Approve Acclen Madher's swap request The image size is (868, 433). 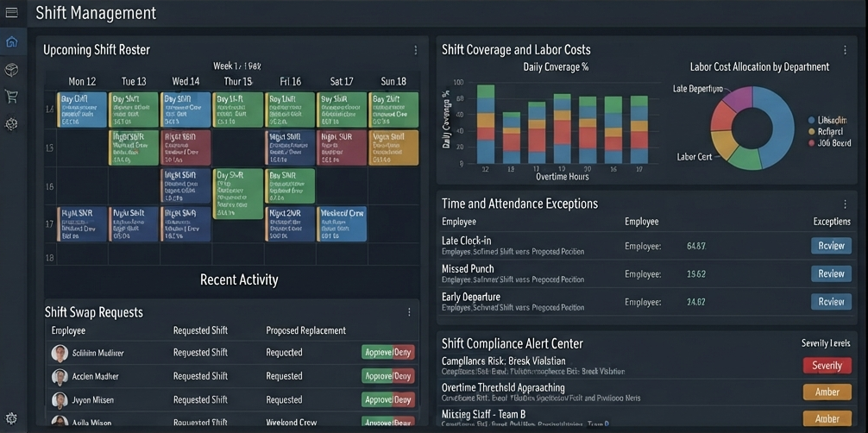378,376
